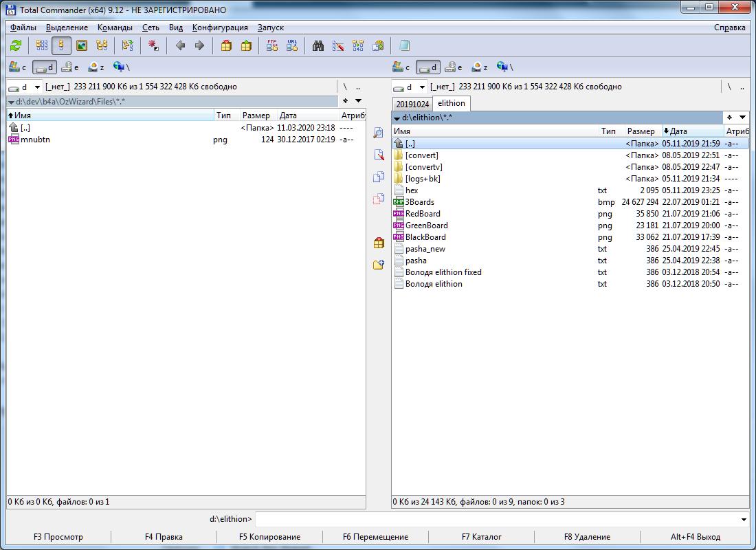Select the RedBoard png file
The image size is (756, 550).
570,214
